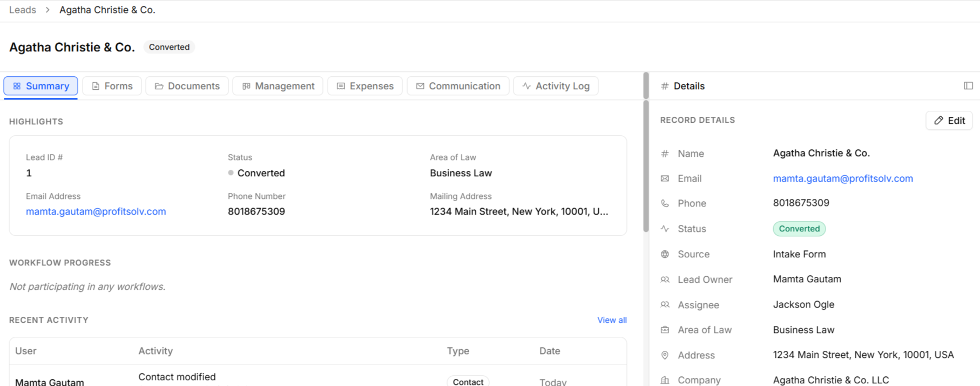Click the location pin icon beside Address

coord(665,355)
